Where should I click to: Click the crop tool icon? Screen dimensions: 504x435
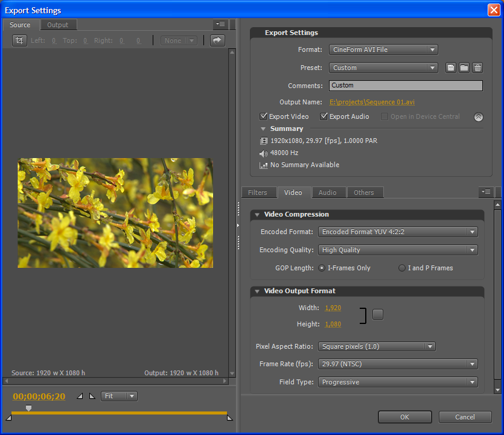(20, 40)
